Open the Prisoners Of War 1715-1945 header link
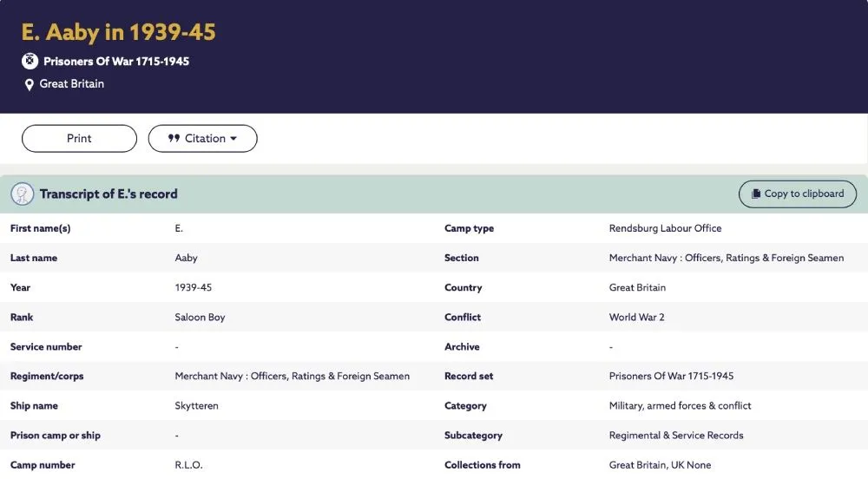The image size is (868, 479). click(x=116, y=62)
